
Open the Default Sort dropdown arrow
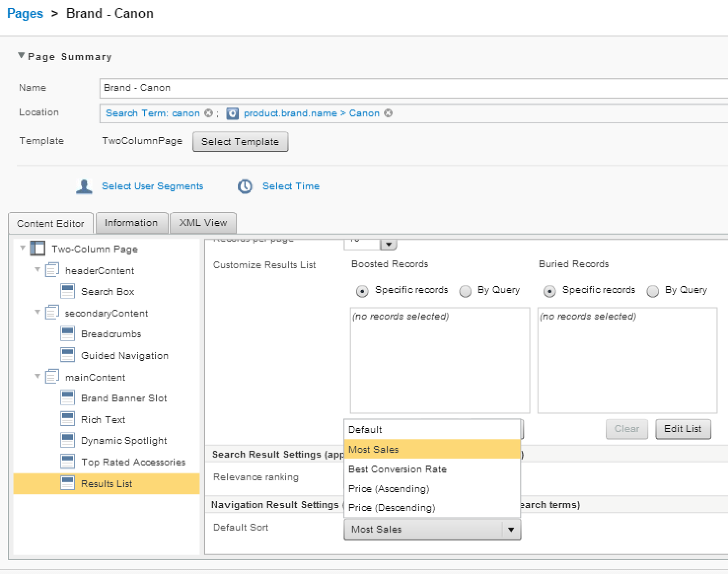pyautogui.click(x=511, y=530)
